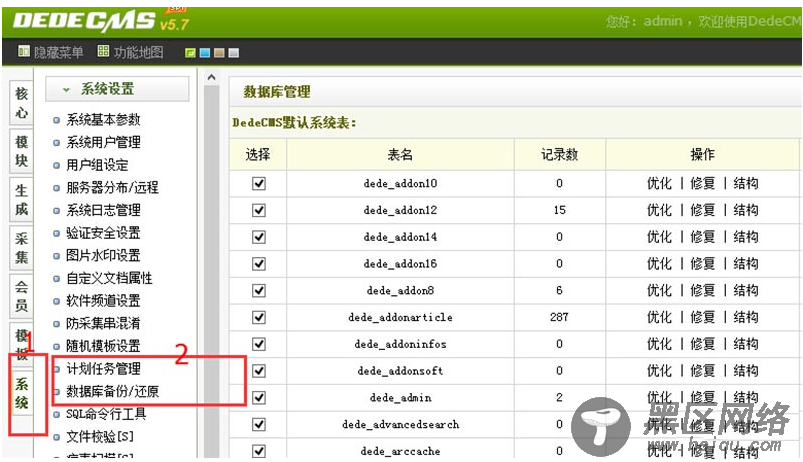Open SQL命令行工具 page
The image size is (803, 462).
106,414
